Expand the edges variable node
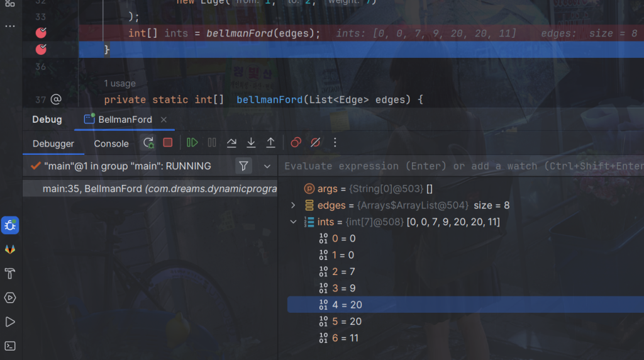644x360 pixels. pyautogui.click(x=293, y=205)
